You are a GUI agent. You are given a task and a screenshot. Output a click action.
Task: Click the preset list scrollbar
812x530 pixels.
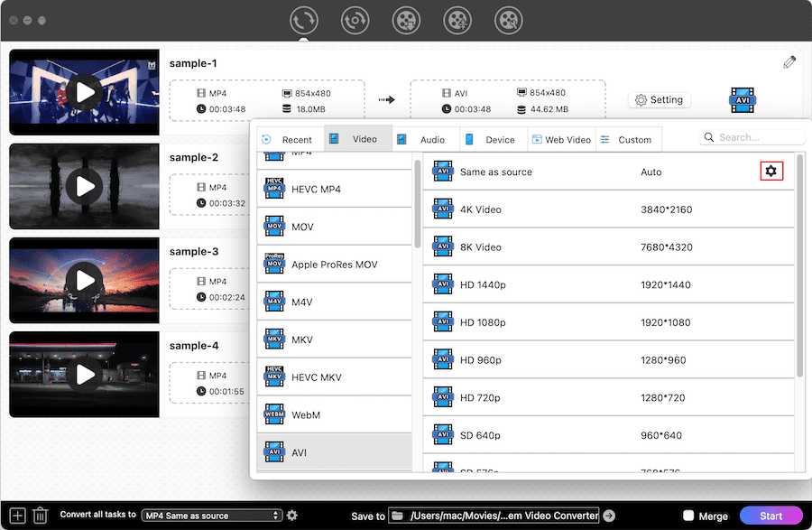coord(799,265)
